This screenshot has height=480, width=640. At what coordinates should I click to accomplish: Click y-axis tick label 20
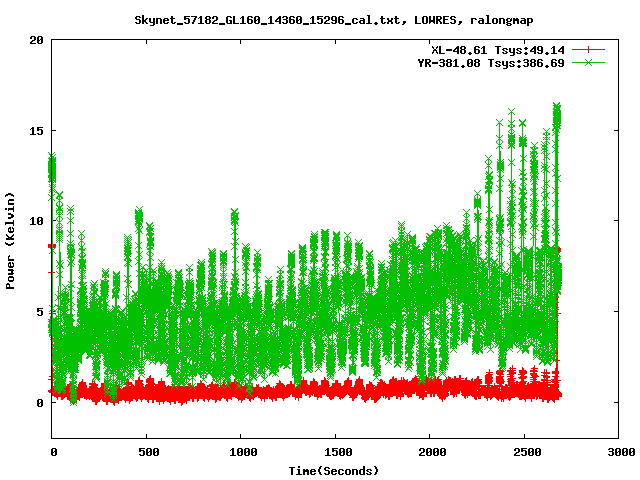[x=36, y=40]
